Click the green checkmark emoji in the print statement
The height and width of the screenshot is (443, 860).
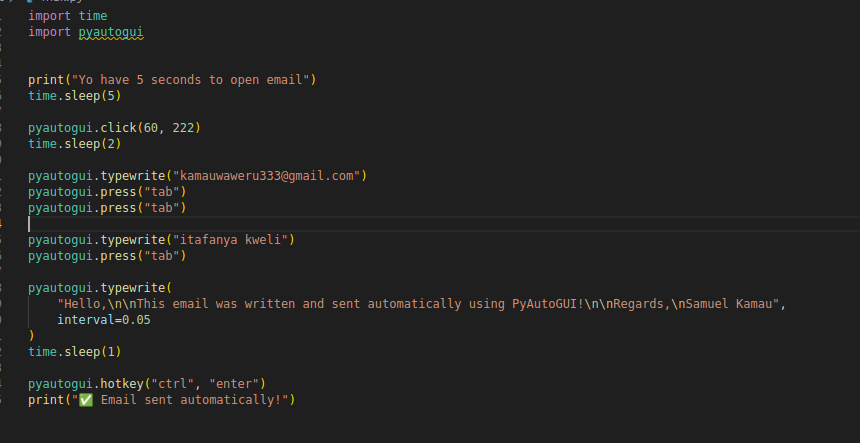click(86, 400)
